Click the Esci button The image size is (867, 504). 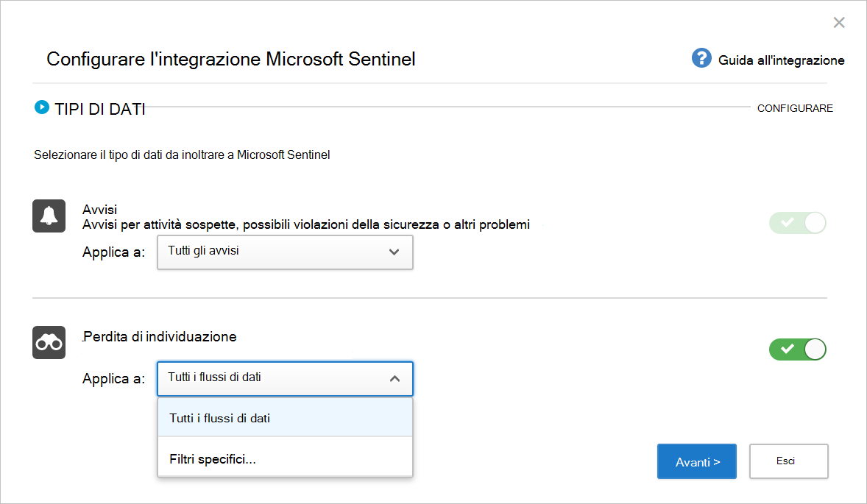pyautogui.click(x=788, y=461)
